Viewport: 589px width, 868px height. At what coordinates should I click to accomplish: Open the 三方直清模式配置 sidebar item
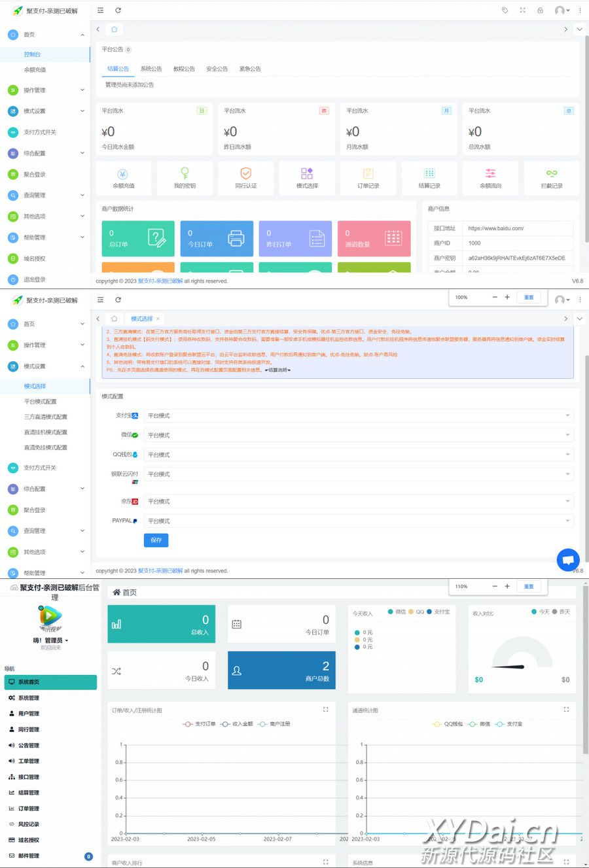point(46,417)
